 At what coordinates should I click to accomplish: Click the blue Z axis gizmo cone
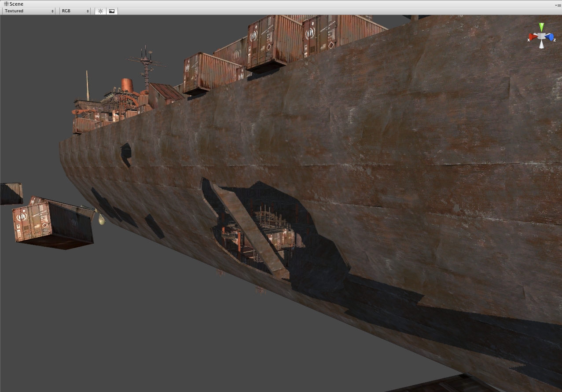(x=551, y=37)
